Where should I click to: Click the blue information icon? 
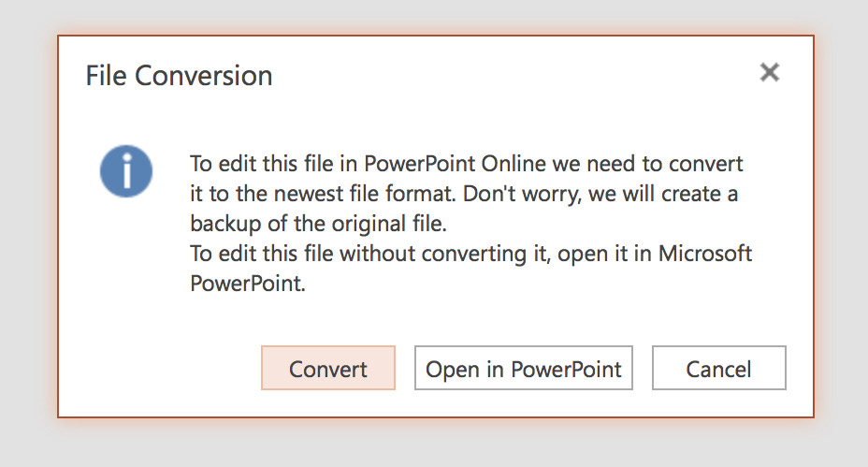pos(126,171)
